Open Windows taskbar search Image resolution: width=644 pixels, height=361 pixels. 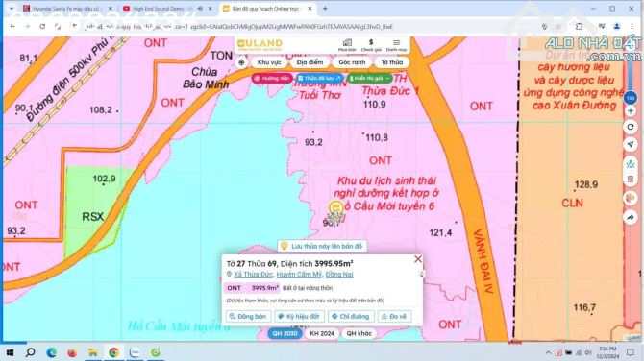tap(31, 352)
